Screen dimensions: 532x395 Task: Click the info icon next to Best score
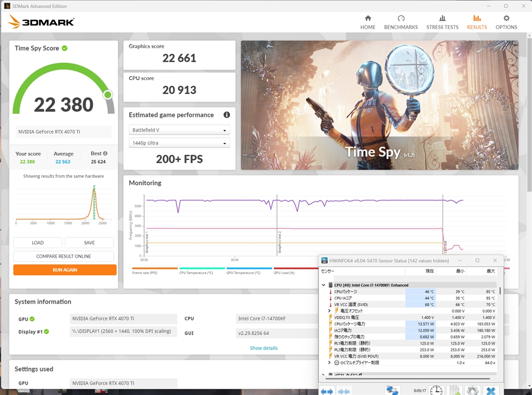[x=105, y=153]
